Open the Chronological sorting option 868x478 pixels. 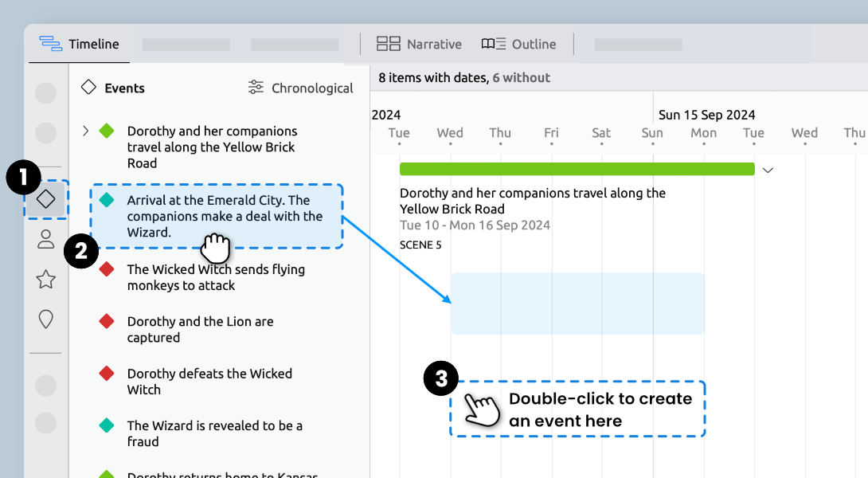(300, 88)
